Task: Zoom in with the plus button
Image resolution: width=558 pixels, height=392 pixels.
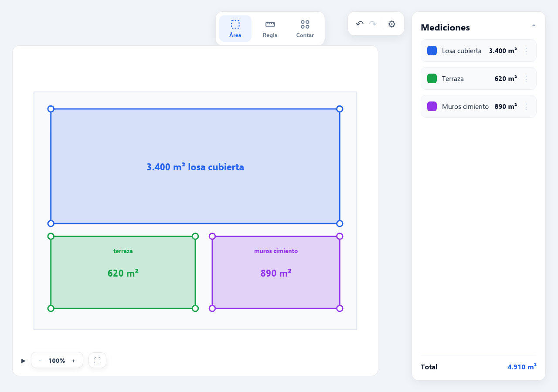Action: [x=73, y=361]
